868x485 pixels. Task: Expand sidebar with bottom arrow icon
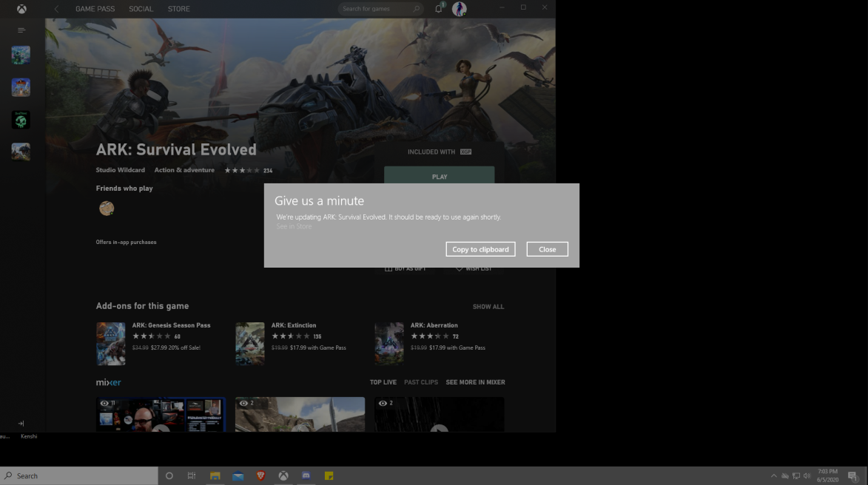click(x=21, y=424)
